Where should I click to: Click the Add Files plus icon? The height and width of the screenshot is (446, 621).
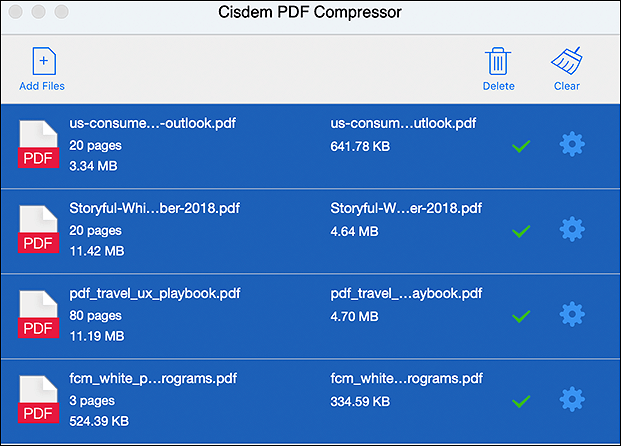point(44,61)
